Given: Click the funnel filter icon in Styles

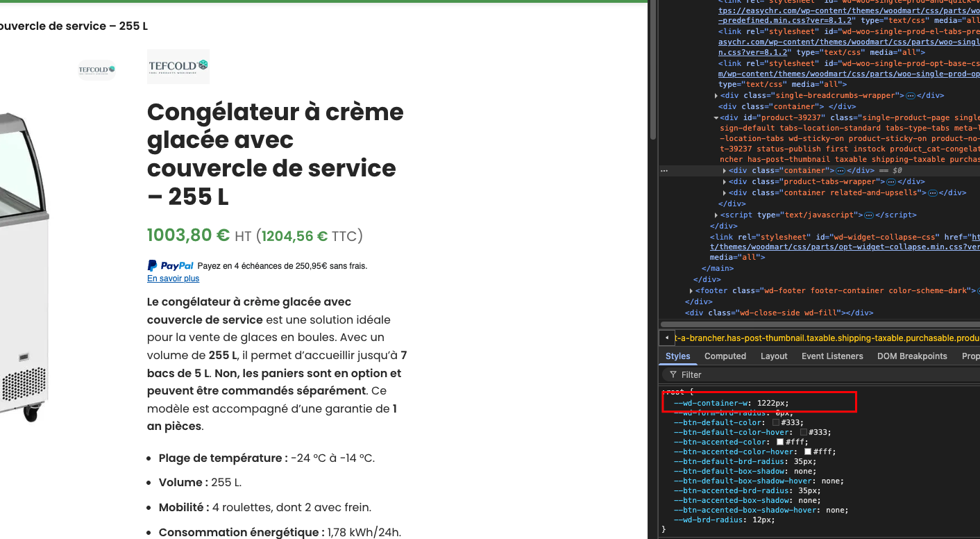Looking at the screenshot, I should tap(672, 374).
